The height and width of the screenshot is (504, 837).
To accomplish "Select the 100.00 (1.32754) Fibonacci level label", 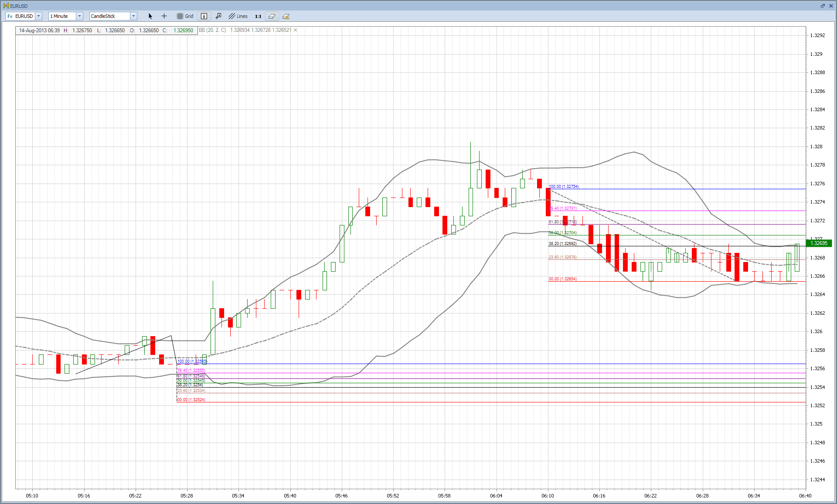I will coord(564,187).
